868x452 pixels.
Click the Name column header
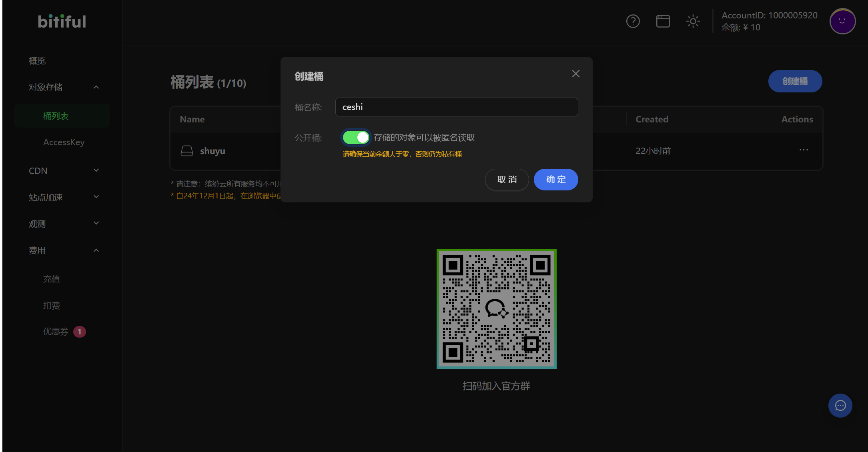(x=192, y=119)
